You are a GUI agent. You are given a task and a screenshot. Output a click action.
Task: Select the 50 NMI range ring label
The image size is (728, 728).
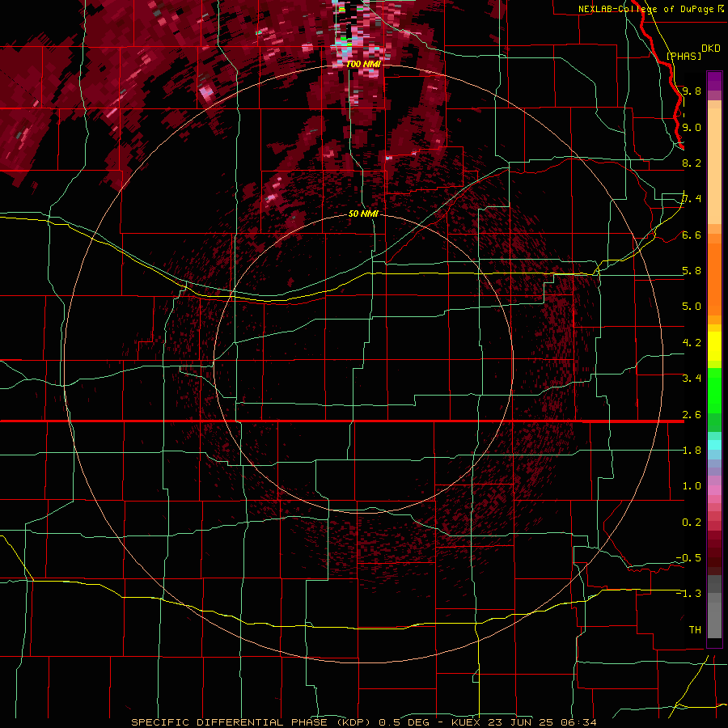pos(363,214)
